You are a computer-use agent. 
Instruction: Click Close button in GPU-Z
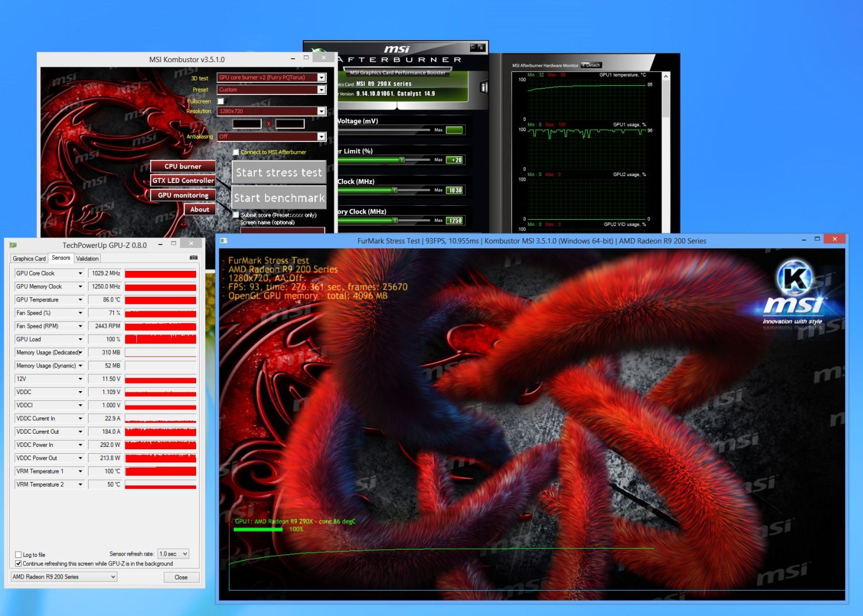tap(181, 577)
